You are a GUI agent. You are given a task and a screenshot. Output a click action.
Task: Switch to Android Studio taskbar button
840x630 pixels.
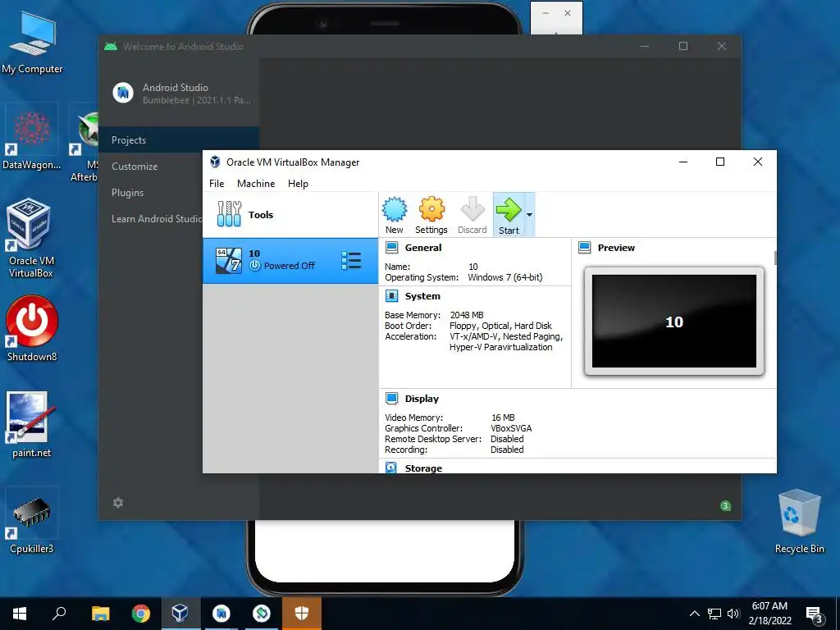click(x=221, y=614)
